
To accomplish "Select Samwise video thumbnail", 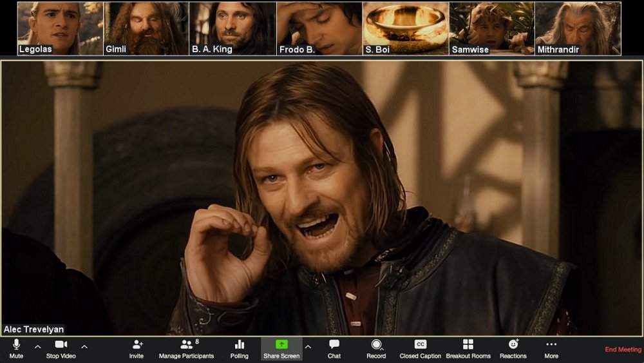I will click(x=492, y=28).
